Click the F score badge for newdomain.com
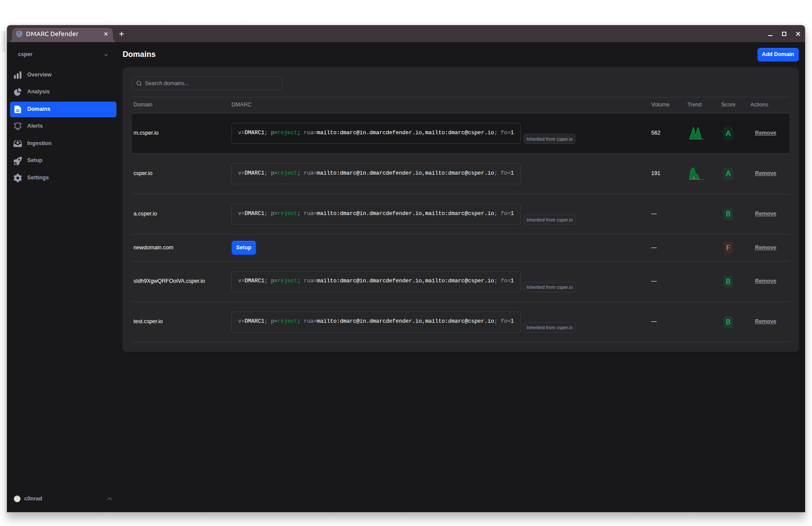812x526 pixels. (x=728, y=248)
